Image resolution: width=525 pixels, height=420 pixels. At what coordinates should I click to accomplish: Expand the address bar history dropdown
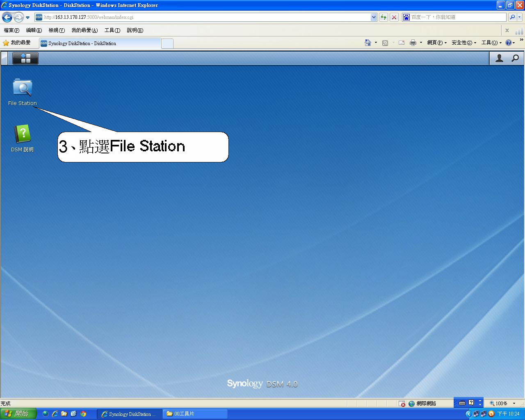[x=374, y=17]
